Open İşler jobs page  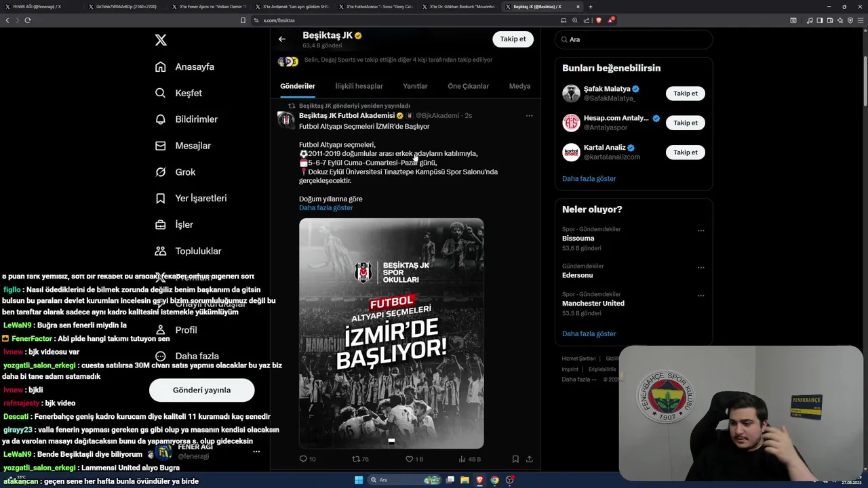pos(174,224)
